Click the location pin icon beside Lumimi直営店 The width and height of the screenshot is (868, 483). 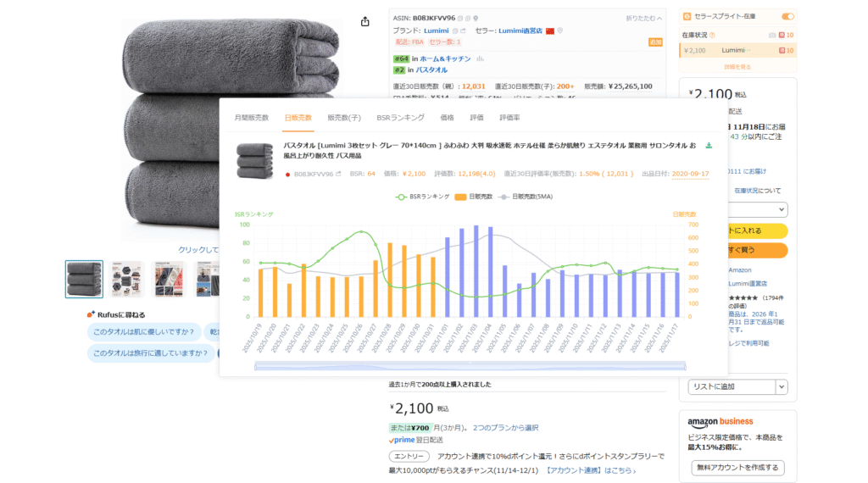click(x=560, y=31)
